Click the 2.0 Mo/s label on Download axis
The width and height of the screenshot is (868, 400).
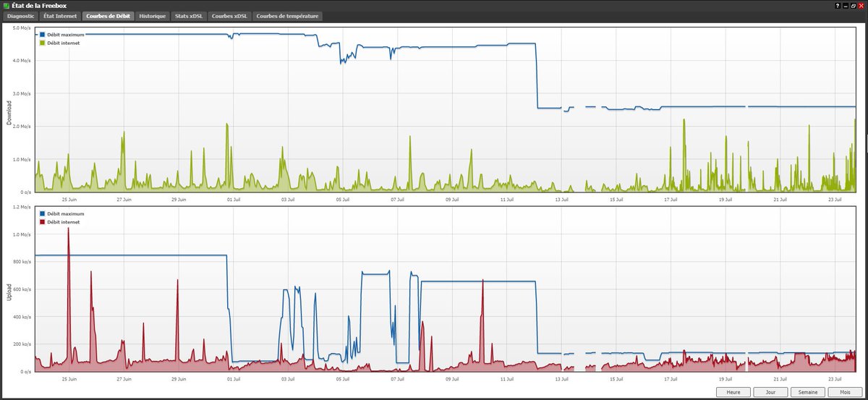[x=22, y=127]
